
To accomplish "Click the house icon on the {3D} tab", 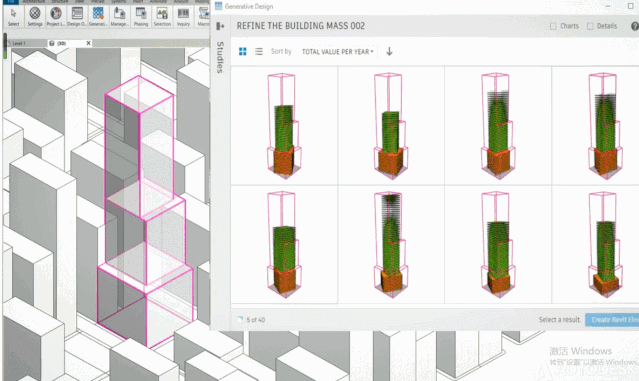I will point(52,43).
